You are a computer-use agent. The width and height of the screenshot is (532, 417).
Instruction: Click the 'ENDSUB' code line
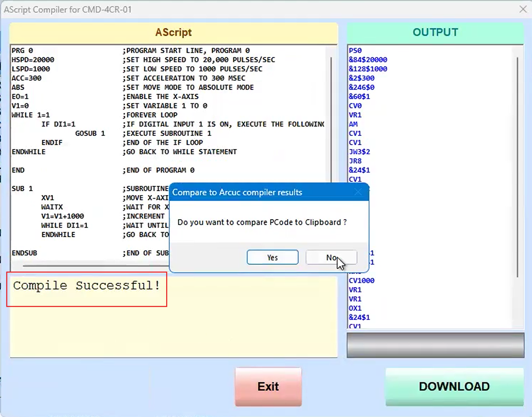(24, 253)
